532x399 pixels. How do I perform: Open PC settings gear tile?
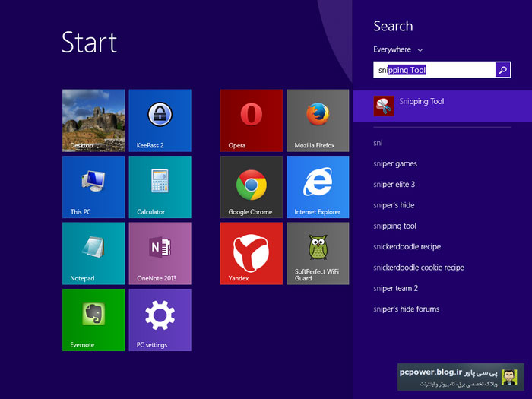pyautogui.click(x=160, y=319)
